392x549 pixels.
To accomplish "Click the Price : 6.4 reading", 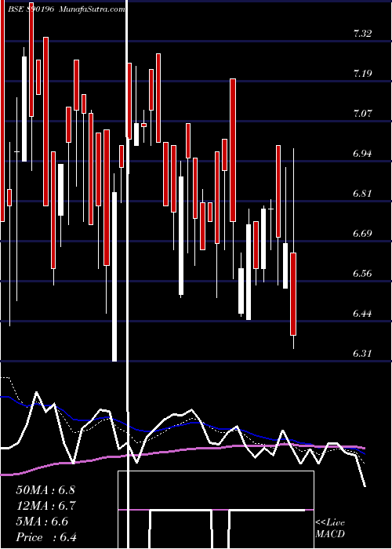I will coord(46,537).
